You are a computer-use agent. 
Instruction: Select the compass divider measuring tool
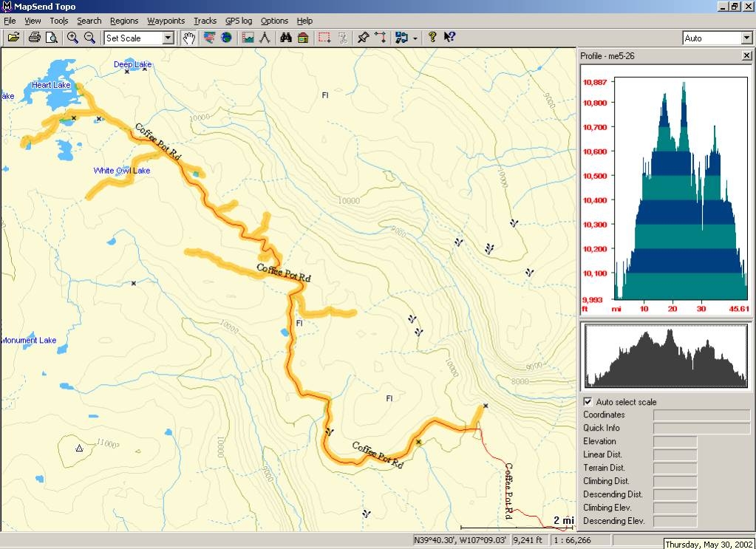[x=265, y=38]
